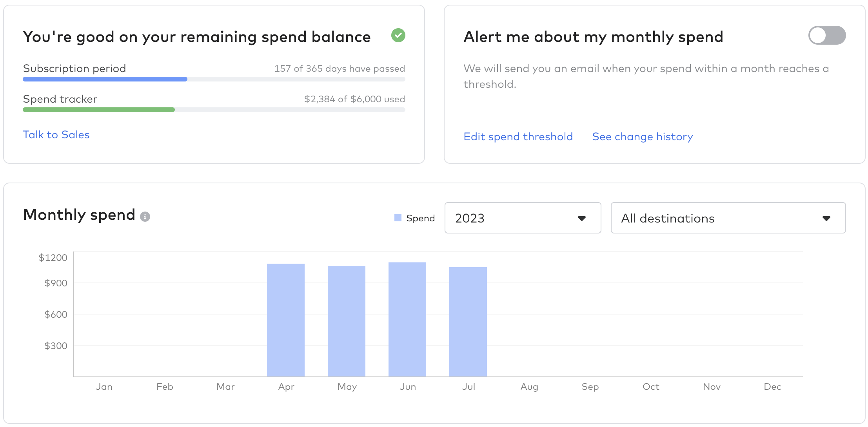Viewport: 868px width, 427px height.
Task: Select the April spend bar
Action: coord(286,320)
